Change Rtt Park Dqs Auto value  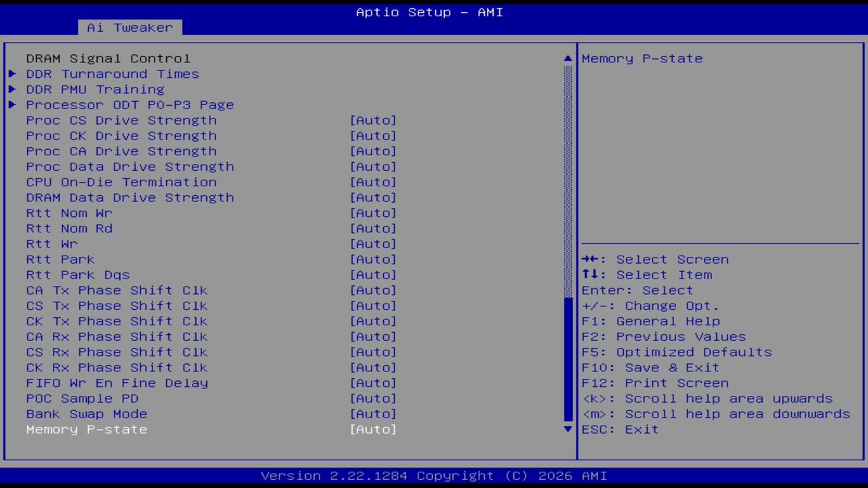[373, 275]
